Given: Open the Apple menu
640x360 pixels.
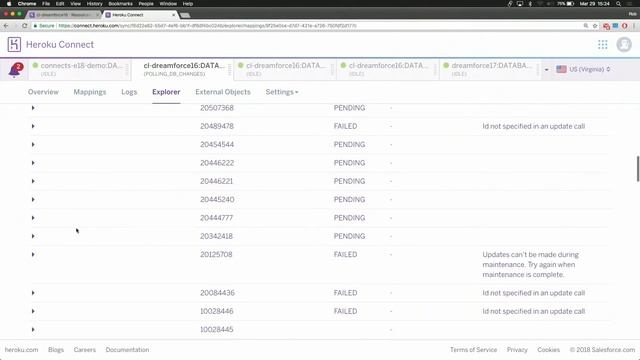Looking at the screenshot, I should coord(9,4).
